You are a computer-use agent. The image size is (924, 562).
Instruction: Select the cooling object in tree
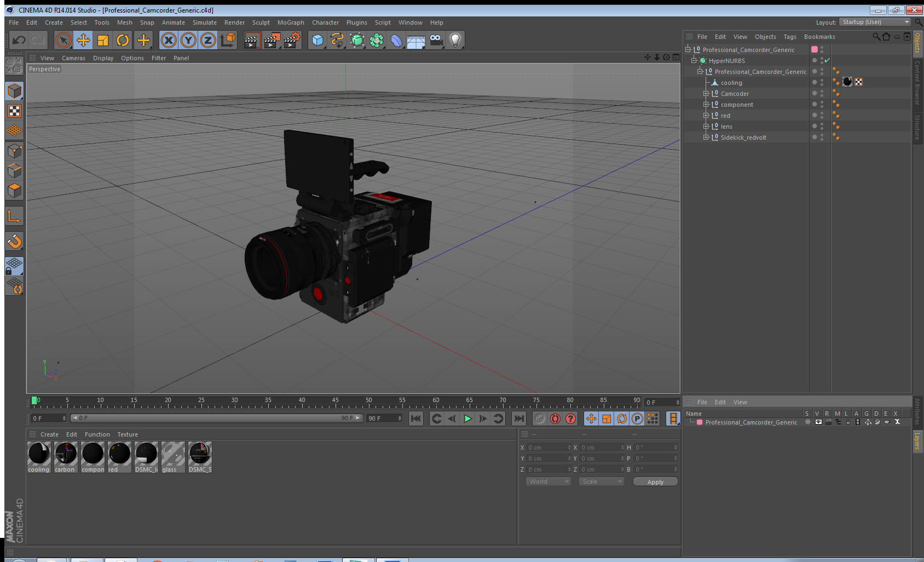pyautogui.click(x=731, y=83)
